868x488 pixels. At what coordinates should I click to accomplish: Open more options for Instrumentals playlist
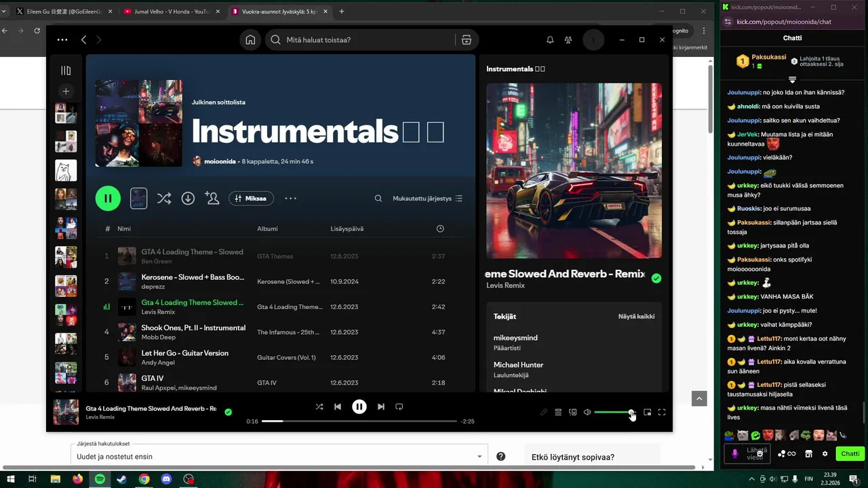(290, 199)
